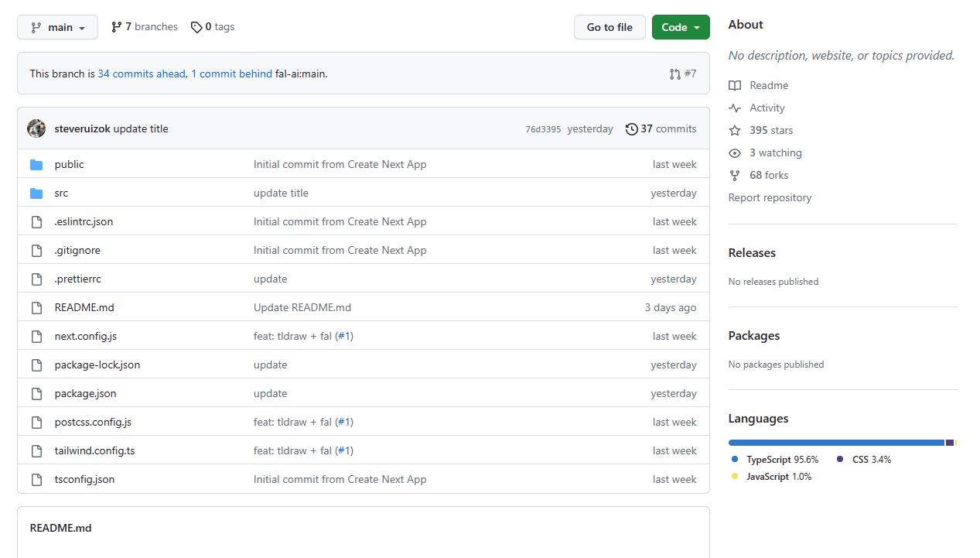The width and height of the screenshot is (980, 558).
Task: Click the src folder icon
Action: [x=36, y=193]
